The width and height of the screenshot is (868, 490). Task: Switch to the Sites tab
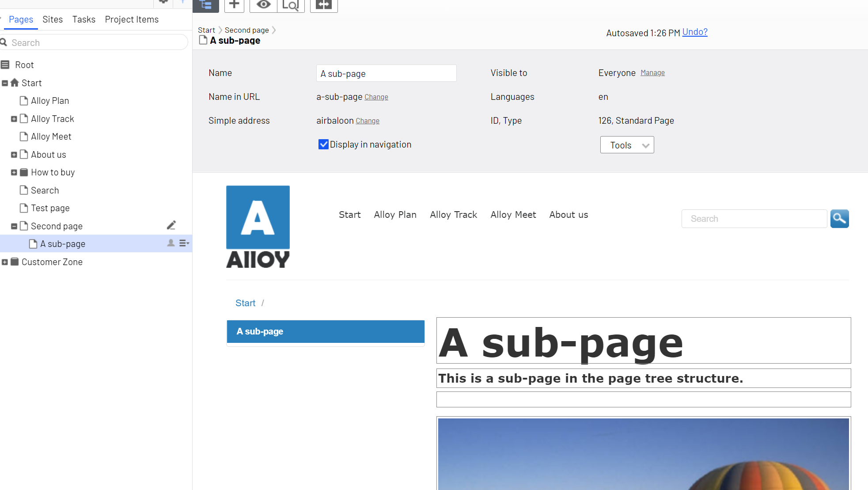tap(53, 19)
